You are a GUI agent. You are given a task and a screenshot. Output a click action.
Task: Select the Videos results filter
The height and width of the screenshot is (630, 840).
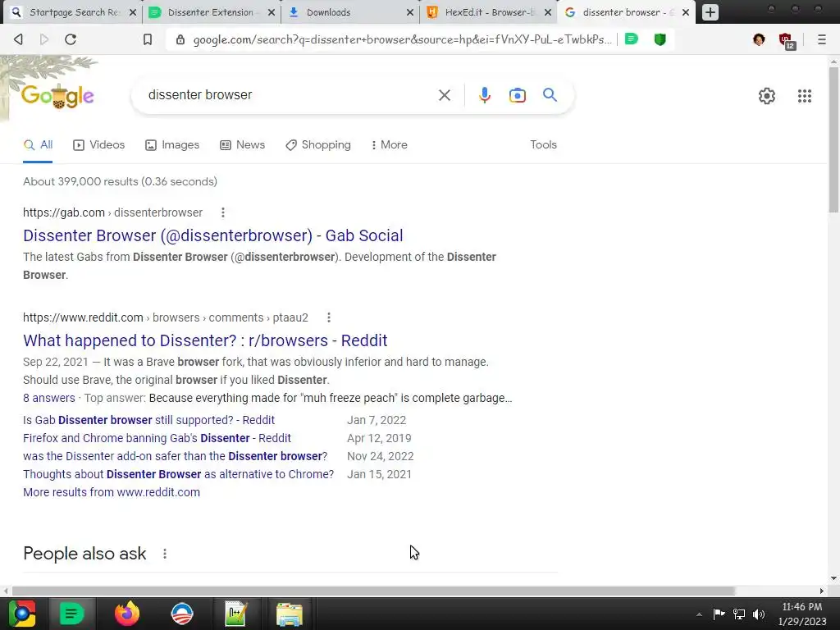click(x=99, y=144)
